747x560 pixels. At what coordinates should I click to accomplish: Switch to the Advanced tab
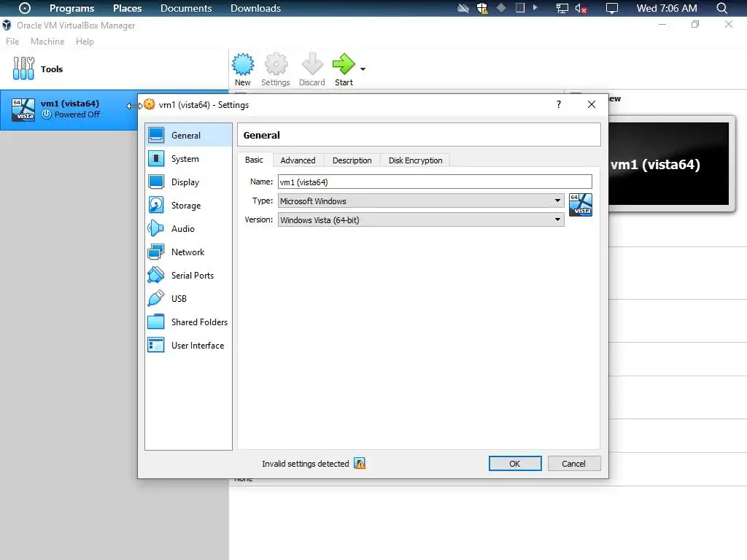tap(298, 160)
